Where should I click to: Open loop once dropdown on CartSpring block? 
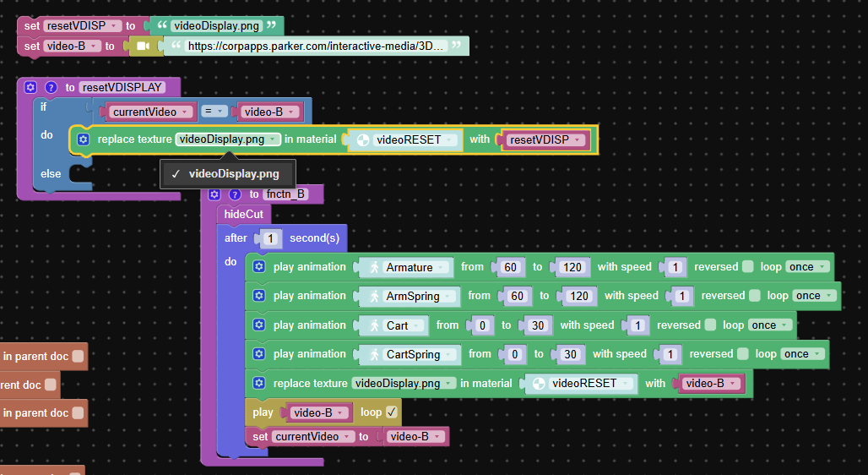[803, 353]
